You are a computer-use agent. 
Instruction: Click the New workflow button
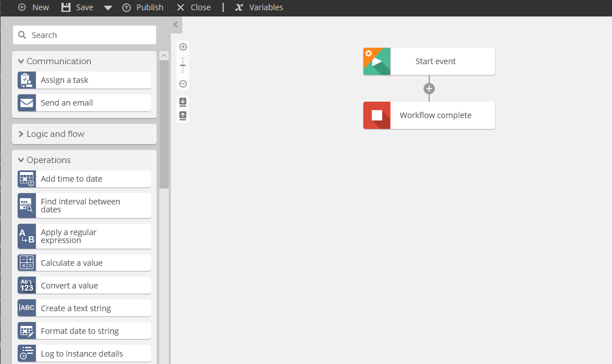click(x=33, y=7)
